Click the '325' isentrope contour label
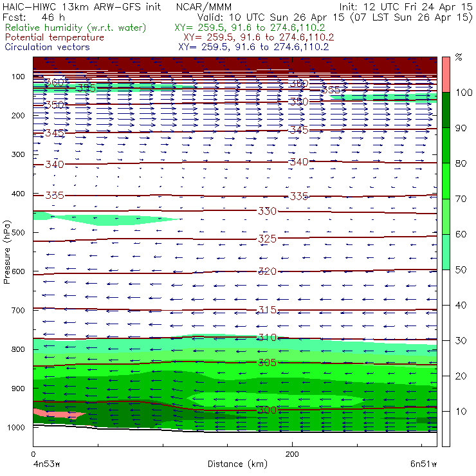This screenshot has width=476, height=476. point(267,239)
